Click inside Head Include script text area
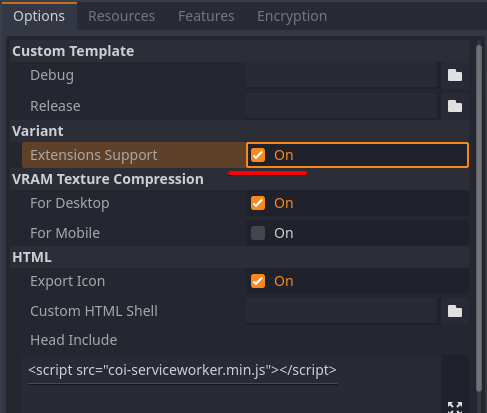 231,384
